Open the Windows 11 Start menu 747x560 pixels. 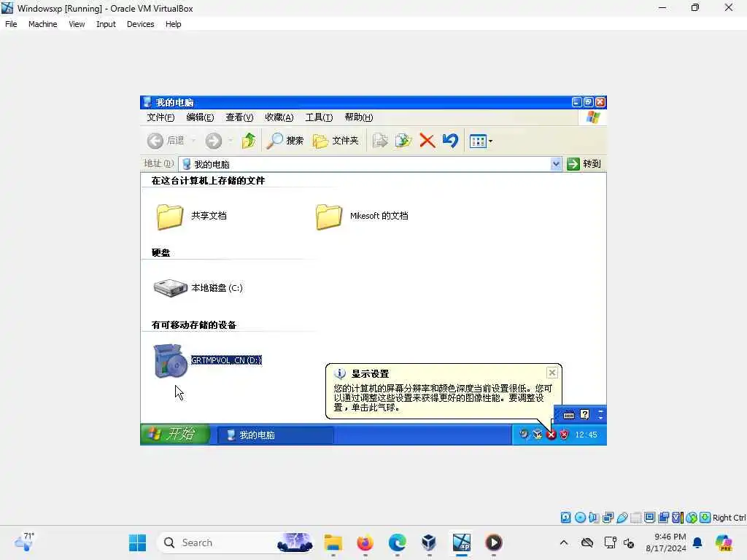click(x=138, y=542)
